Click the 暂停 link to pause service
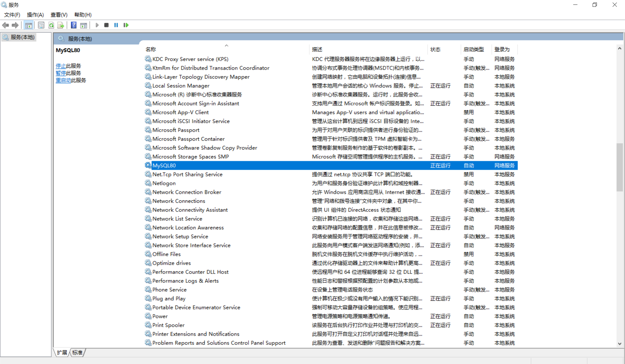625x364 pixels. click(x=61, y=73)
